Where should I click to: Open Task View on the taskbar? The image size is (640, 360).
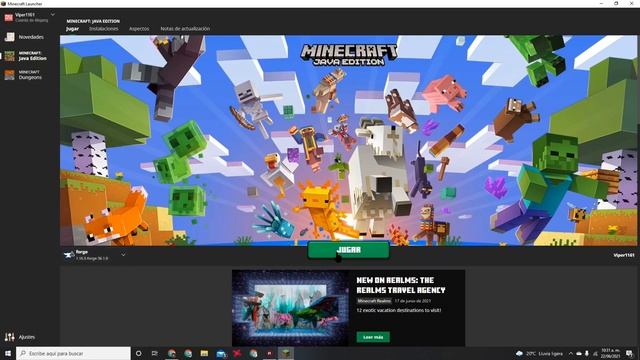point(155,353)
